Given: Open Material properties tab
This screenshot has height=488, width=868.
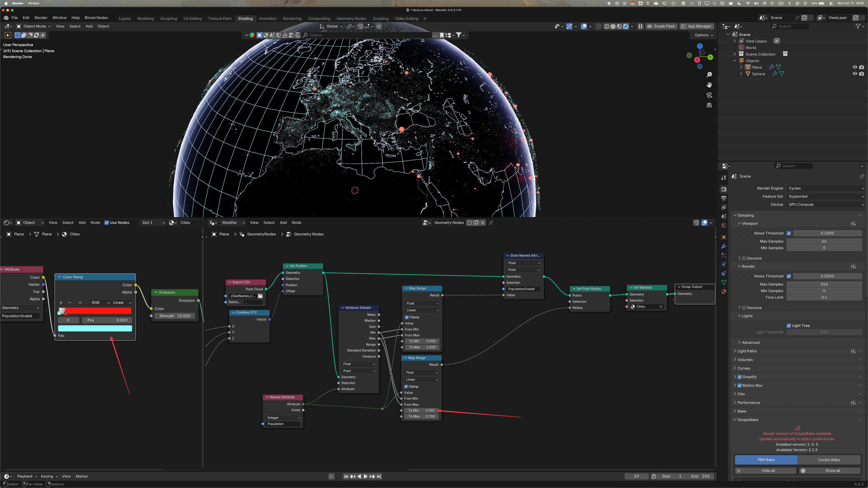Looking at the screenshot, I should point(724,291).
